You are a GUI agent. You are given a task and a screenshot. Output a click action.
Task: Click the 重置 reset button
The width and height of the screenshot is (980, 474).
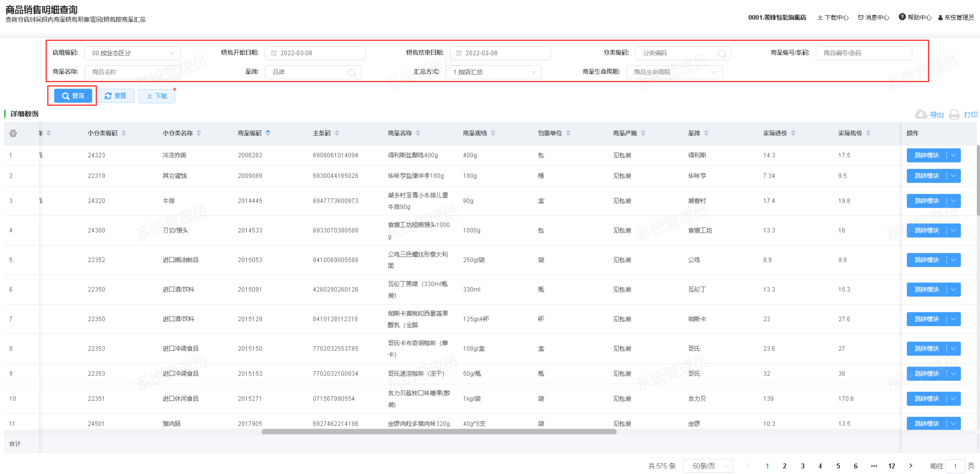(115, 96)
